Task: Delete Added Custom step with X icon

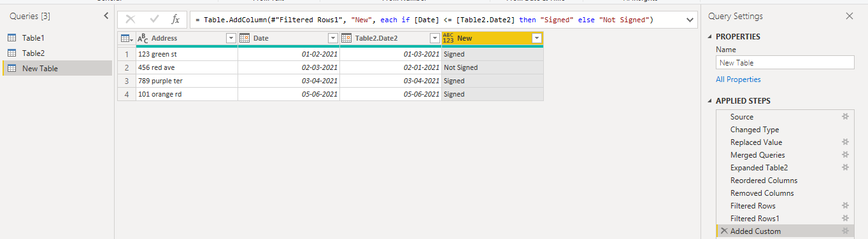Action: (724, 231)
